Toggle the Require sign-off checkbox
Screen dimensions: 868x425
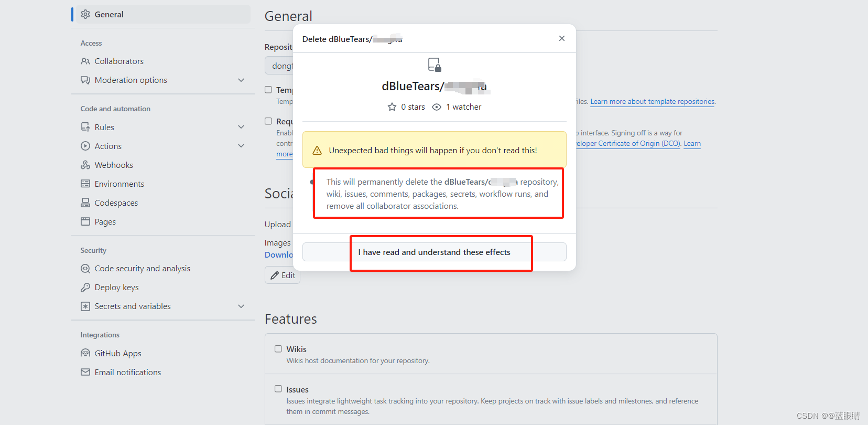pos(268,121)
